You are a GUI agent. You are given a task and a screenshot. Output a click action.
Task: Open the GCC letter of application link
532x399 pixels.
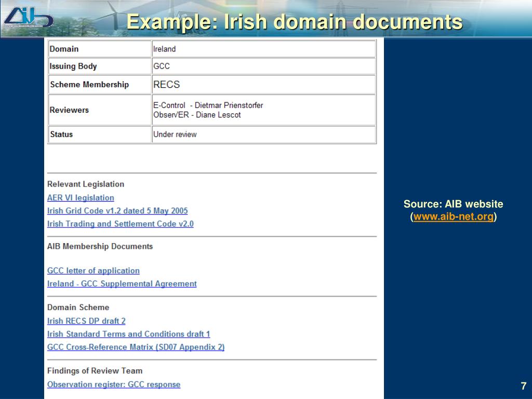[94, 271]
